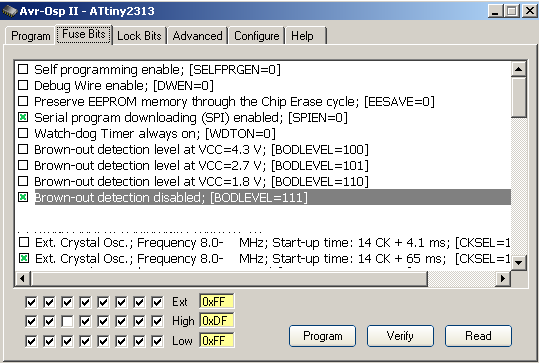Enable Self programming enable checkbox

(23, 69)
